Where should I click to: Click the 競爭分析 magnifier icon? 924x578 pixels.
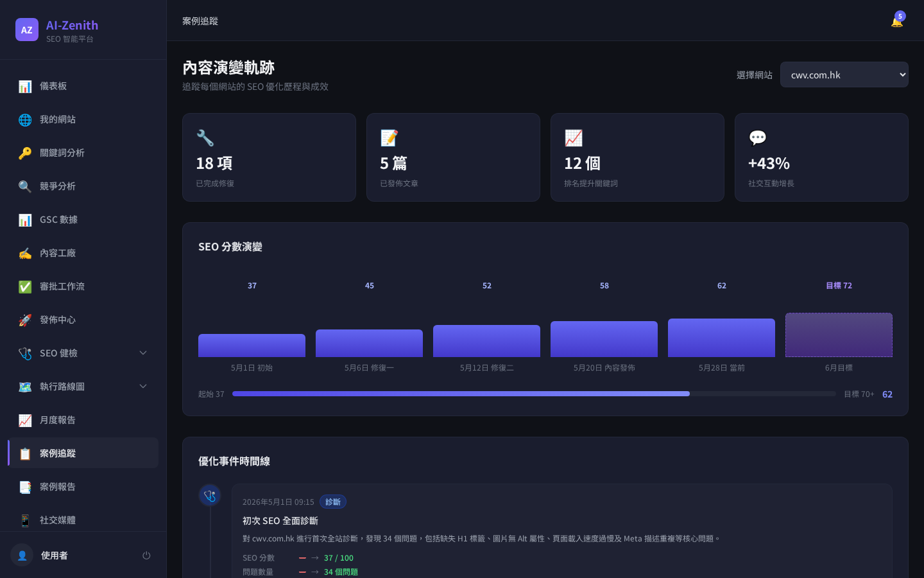25,186
